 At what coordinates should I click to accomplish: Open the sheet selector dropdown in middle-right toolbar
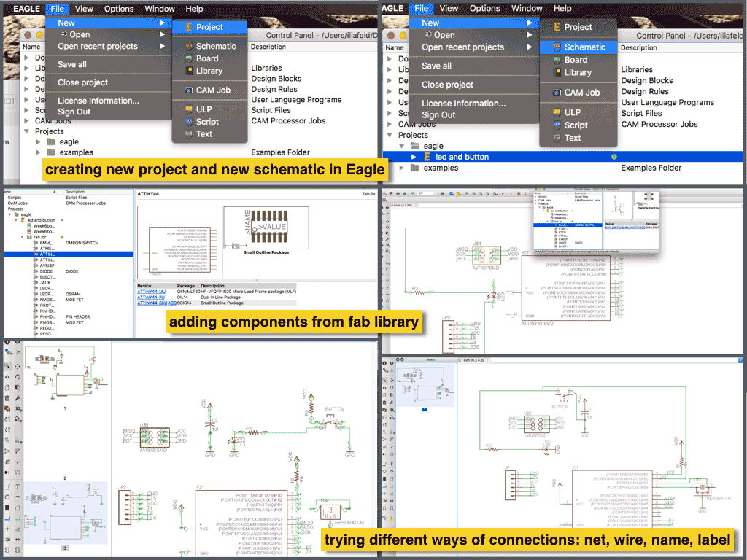(x=426, y=193)
